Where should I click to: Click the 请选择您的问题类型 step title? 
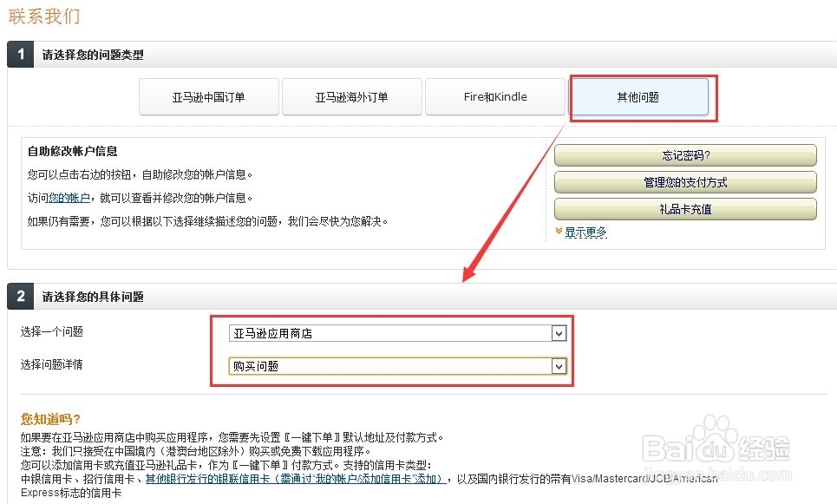[93, 55]
